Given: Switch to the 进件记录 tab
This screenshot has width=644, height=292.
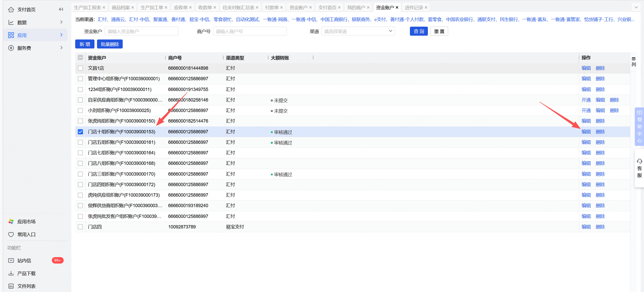Looking at the screenshot, I should 414,7.
